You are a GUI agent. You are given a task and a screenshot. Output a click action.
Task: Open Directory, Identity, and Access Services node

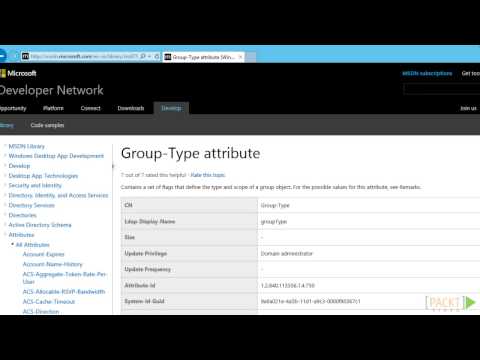pos(58,196)
